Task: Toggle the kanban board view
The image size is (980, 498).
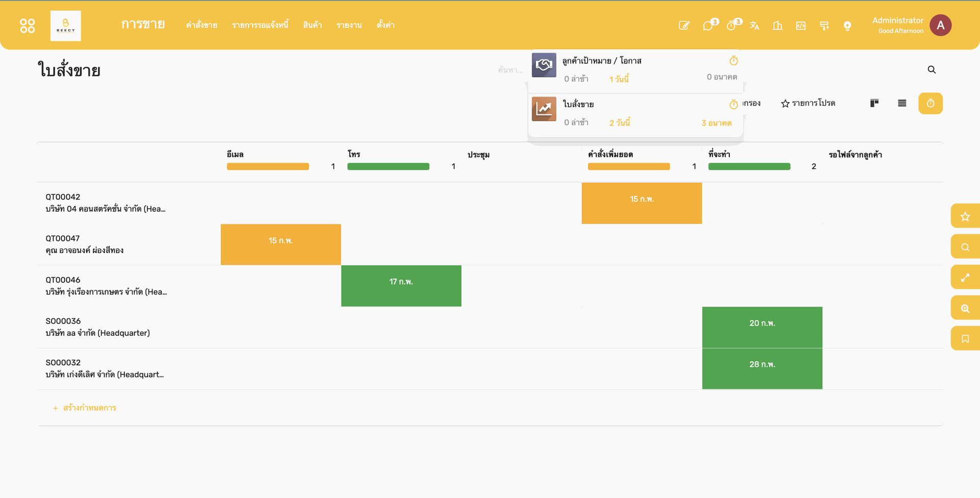Action: pos(874,103)
